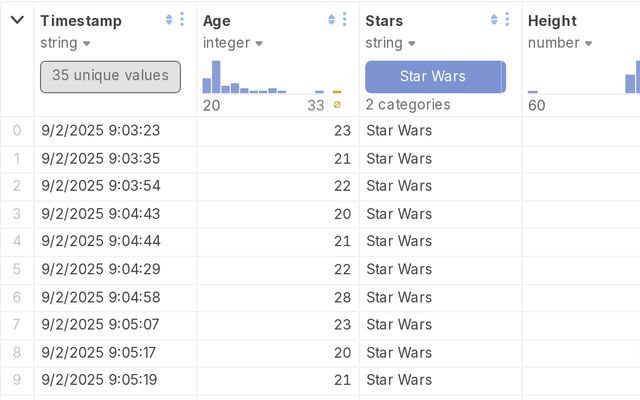640x400 pixels.
Task: Open Stars column options menu
Action: tap(507, 20)
